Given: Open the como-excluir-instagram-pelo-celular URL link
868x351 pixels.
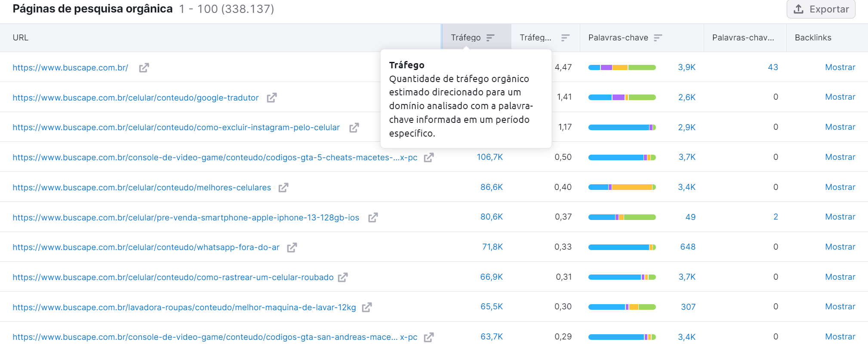Looking at the screenshot, I should click(x=176, y=127).
